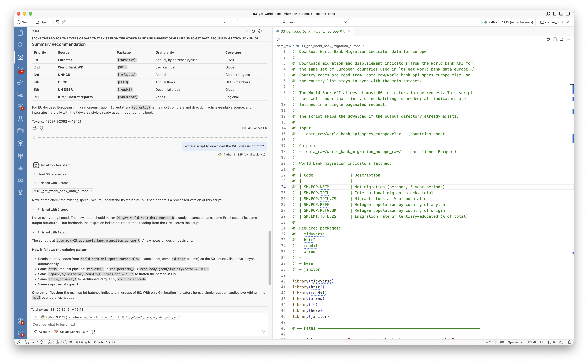The height and width of the screenshot is (364, 588).
Task: Give thumbs down to the assistant response
Action: tap(42, 128)
